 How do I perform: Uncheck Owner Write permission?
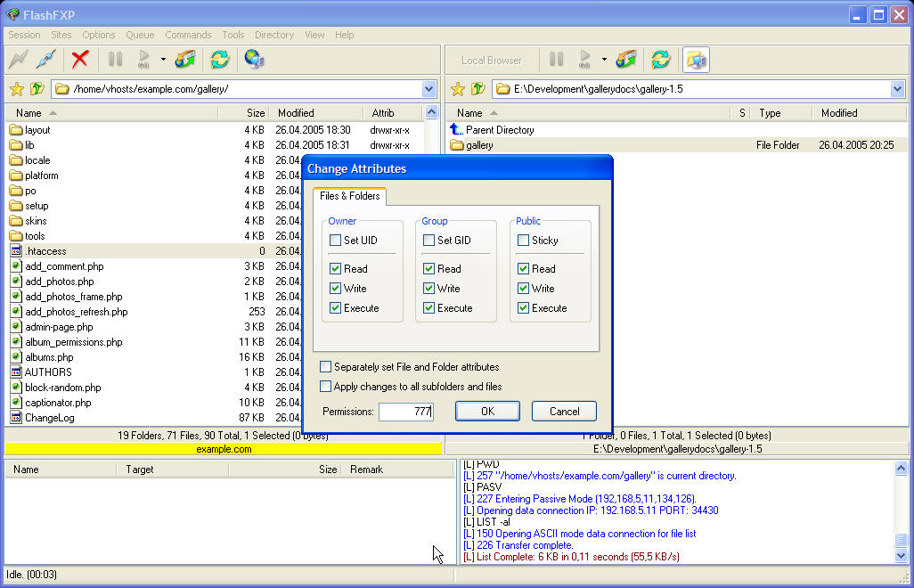(335, 289)
